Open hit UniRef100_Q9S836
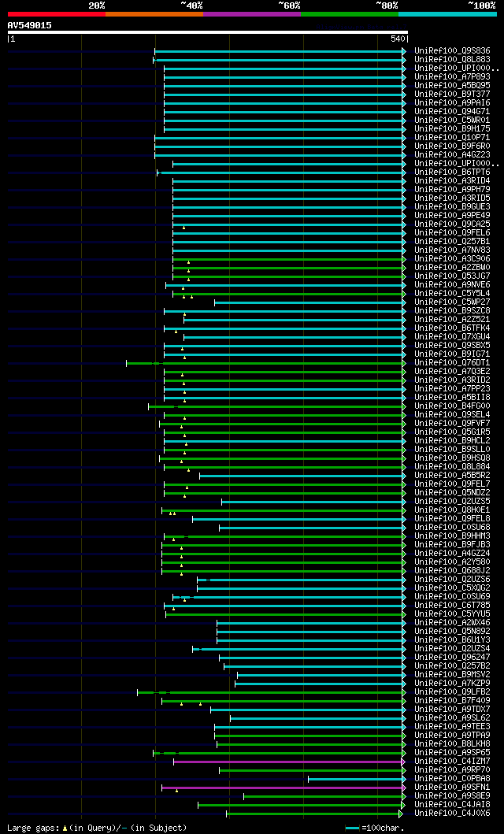 click(x=453, y=51)
